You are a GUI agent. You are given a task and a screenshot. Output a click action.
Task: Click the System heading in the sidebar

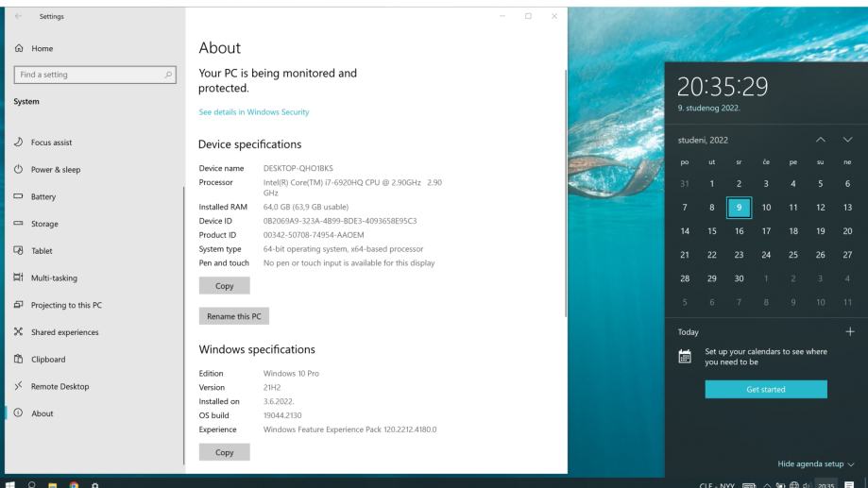click(26, 101)
